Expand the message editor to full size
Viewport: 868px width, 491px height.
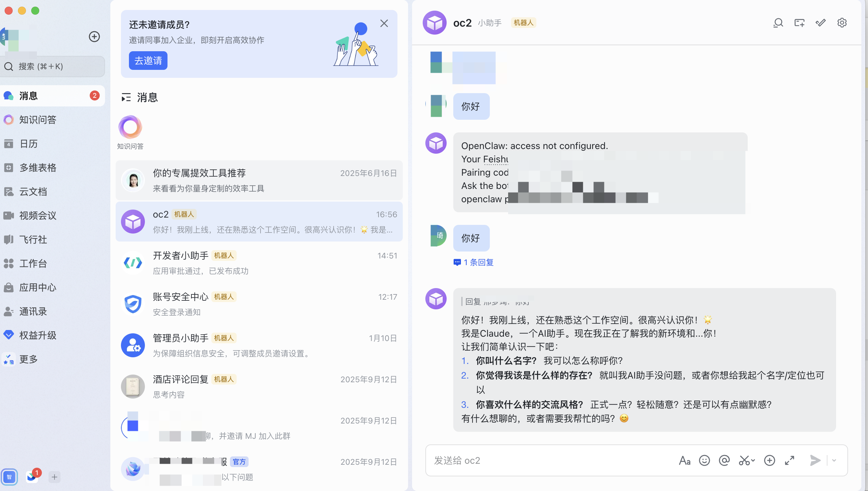tap(790, 460)
